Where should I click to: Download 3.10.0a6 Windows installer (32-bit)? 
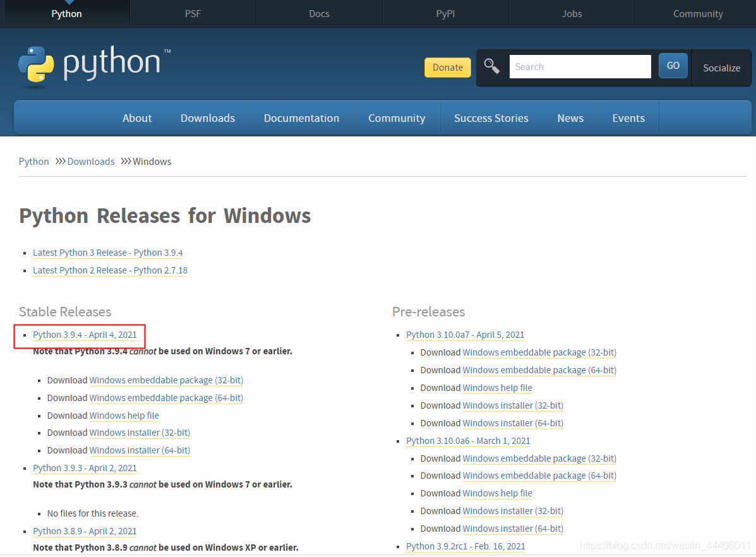513,511
